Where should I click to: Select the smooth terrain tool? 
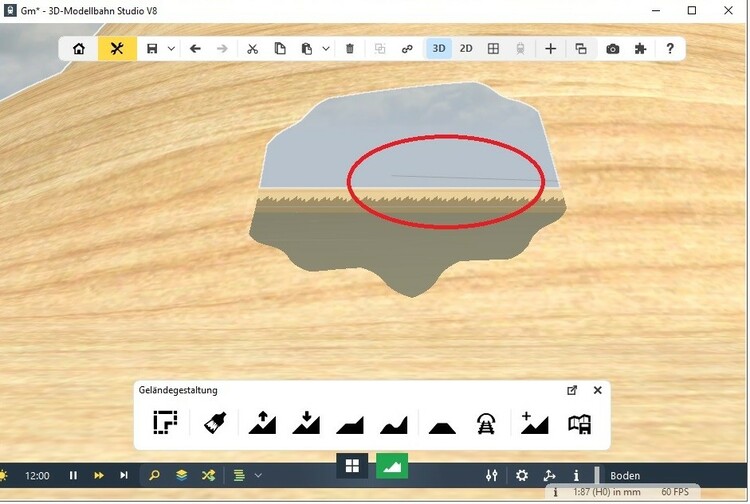coord(394,425)
